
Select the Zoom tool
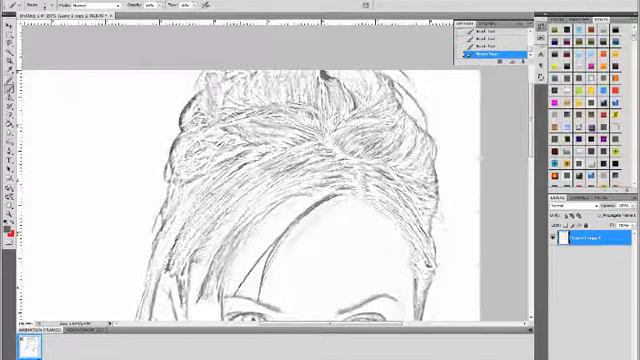(x=9, y=215)
